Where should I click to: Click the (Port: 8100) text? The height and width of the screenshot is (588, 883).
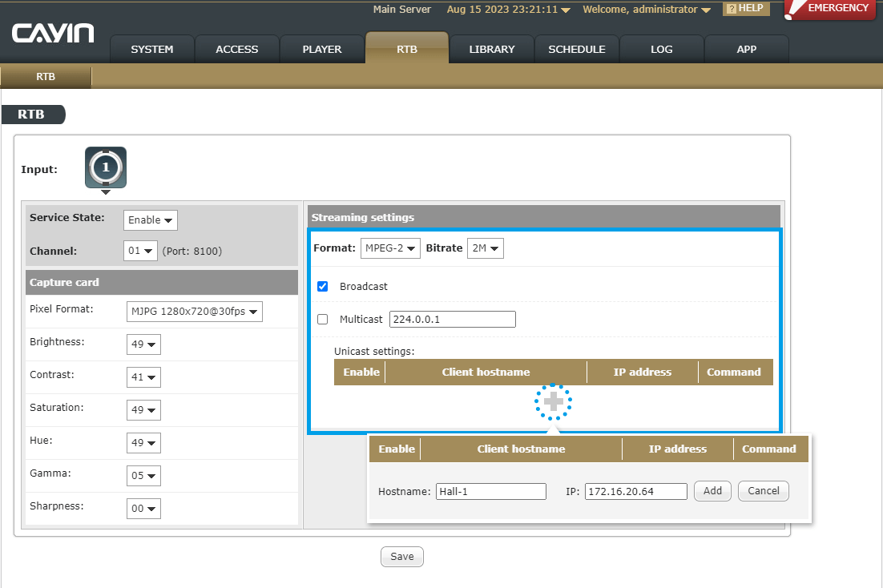192,252
